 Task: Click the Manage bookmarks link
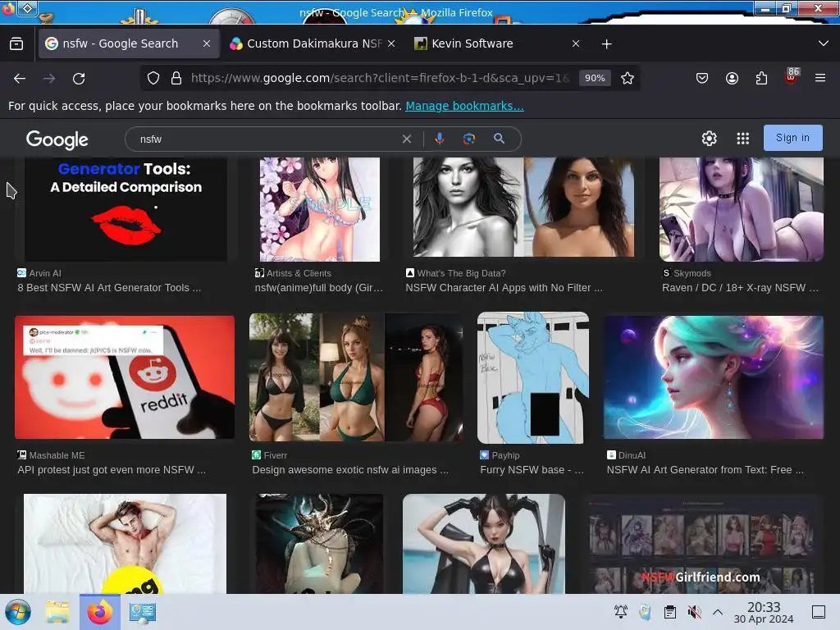point(464,106)
